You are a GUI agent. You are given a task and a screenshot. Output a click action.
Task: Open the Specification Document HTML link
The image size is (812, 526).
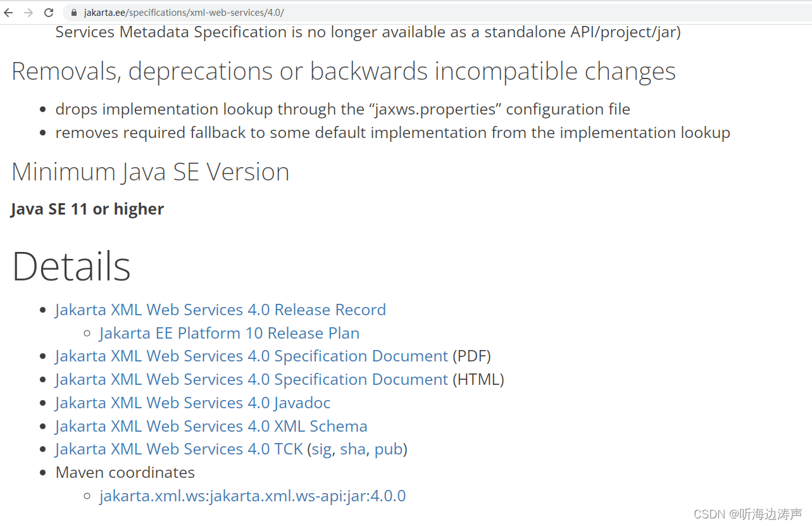tap(251, 379)
